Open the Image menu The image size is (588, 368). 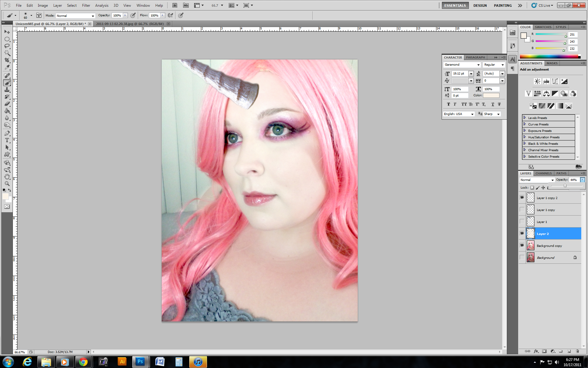43,5
